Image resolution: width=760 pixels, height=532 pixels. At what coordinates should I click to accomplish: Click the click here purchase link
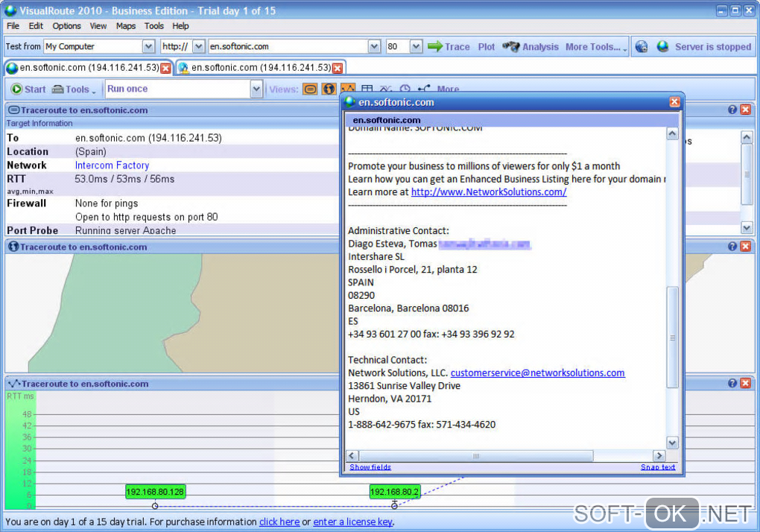pyautogui.click(x=279, y=522)
